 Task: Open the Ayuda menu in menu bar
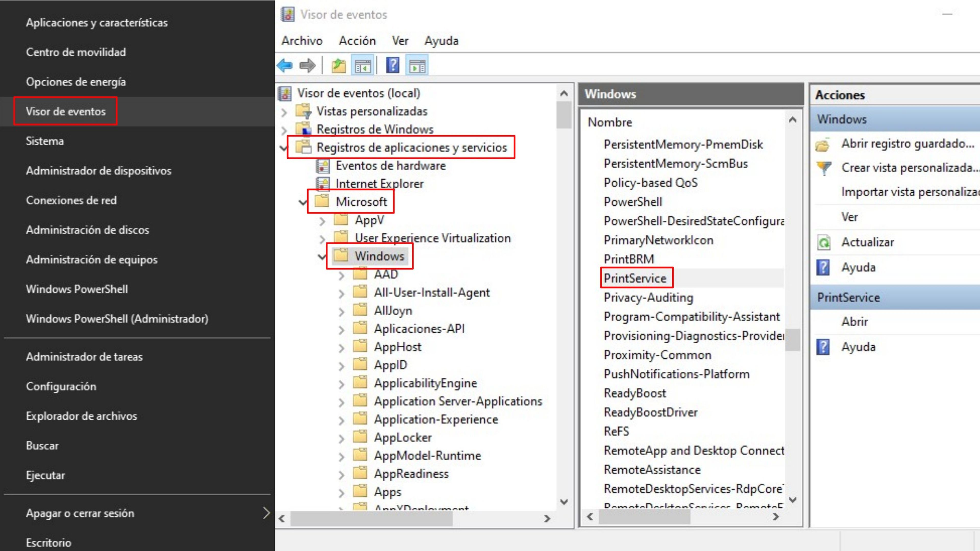point(442,41)
